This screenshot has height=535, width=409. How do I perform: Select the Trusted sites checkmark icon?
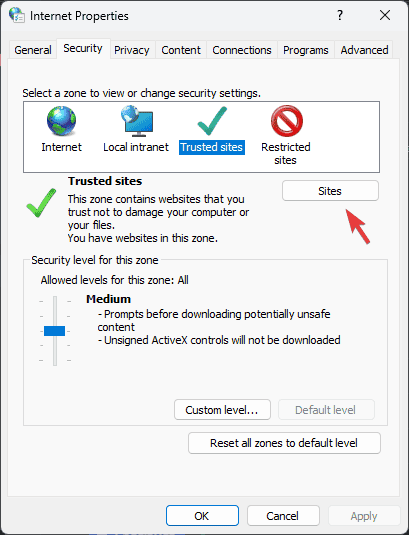[212, 121]
